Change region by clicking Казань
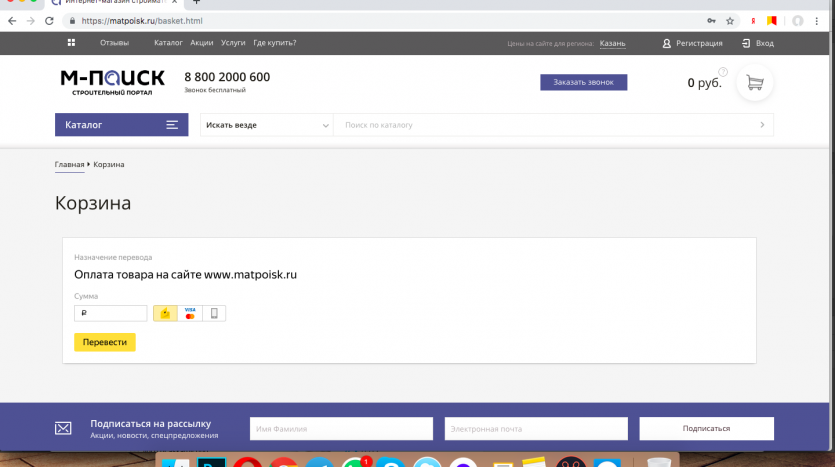 612,43
